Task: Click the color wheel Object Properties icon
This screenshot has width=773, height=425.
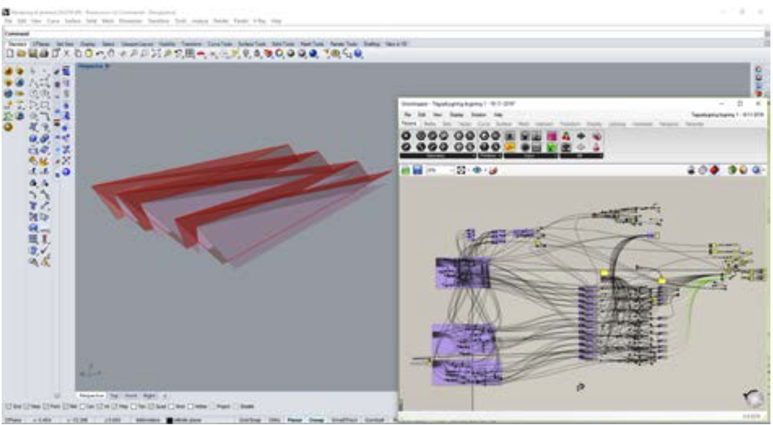Action: pyautogui.click(x=279, y=53)
